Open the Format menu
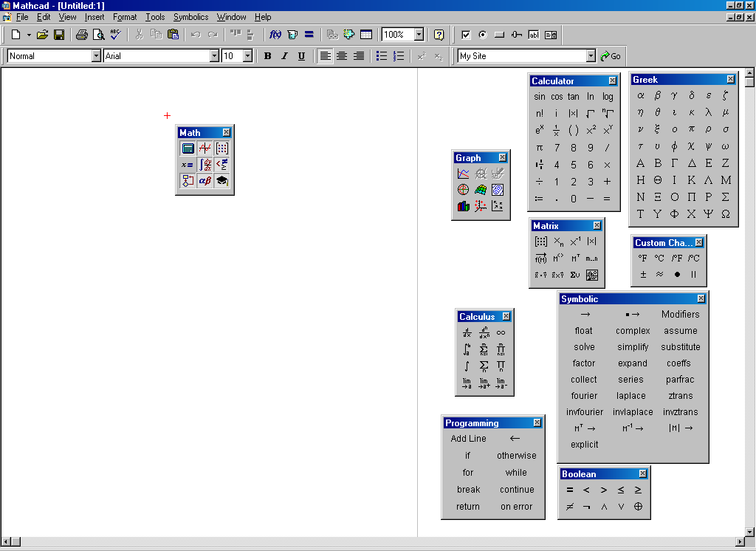 click(125, 17)
